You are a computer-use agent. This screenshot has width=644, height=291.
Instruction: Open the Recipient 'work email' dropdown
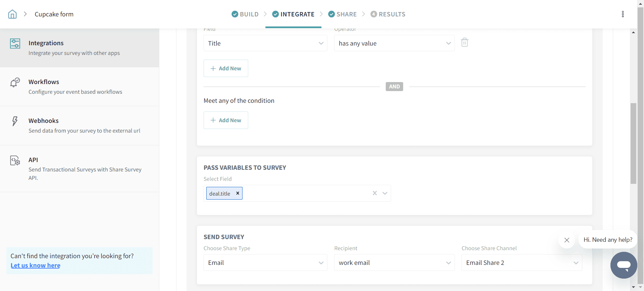point(394,263)
